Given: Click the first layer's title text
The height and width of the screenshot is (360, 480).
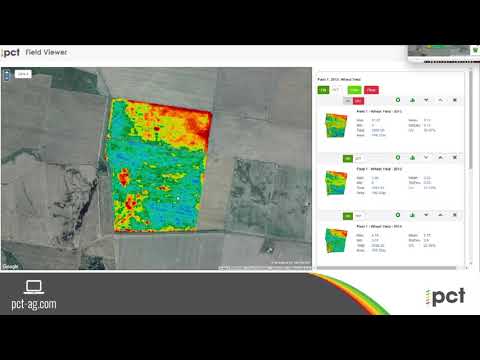Looking at the screenshot, I should tap(379, 111).
